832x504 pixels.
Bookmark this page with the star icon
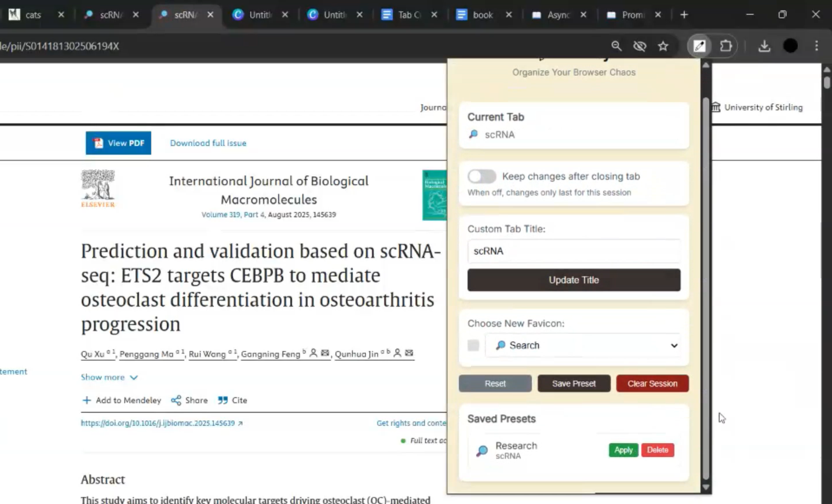pos(663,46)
